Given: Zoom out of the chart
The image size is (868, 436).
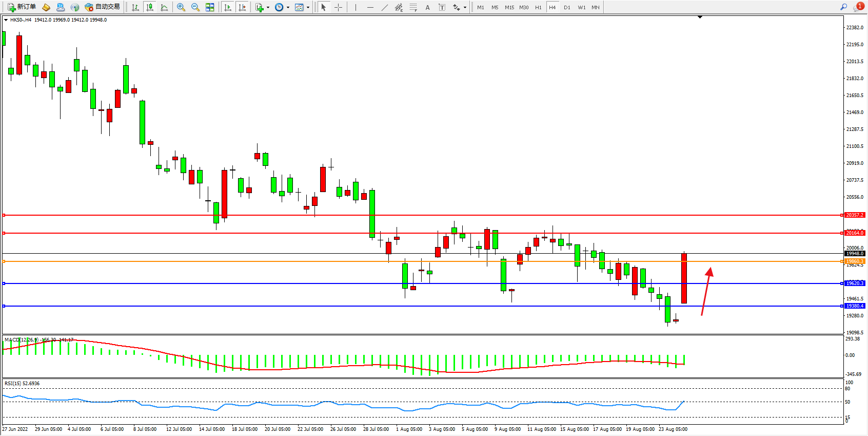Looking at the screenshot, I should click(x=195, y=7).
